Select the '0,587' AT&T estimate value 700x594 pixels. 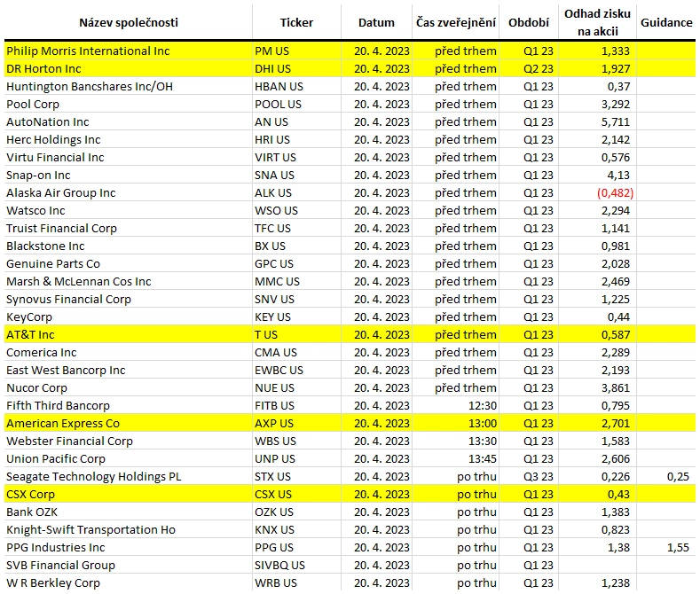pyautogui.click(x=616, y=335)
